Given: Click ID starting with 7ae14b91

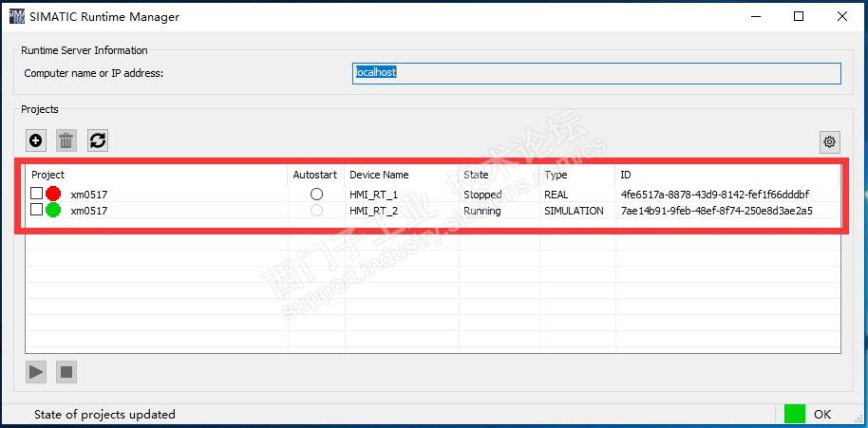Looking at the screenshot, I should [x=717, y=211].
